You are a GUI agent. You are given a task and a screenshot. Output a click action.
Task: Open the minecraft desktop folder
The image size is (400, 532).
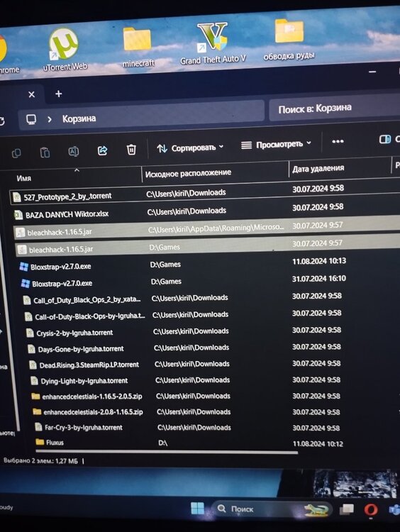click(x=138, y=47)
